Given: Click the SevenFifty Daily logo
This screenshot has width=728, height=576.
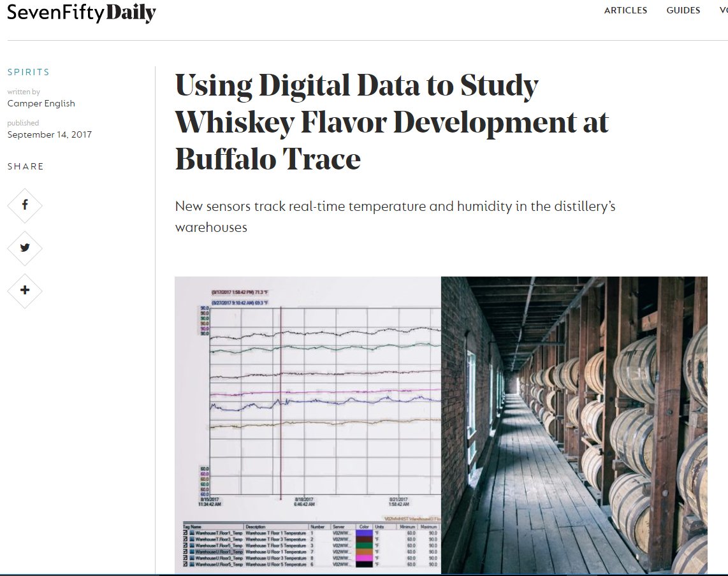Looking at the screenshot, I should [x=82, y=13].
